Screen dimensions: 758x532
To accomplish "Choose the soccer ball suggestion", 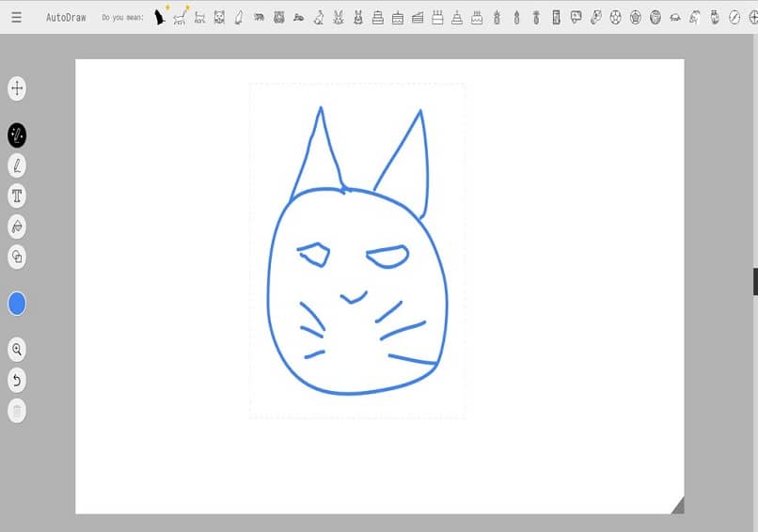I will tap(615, 17).
